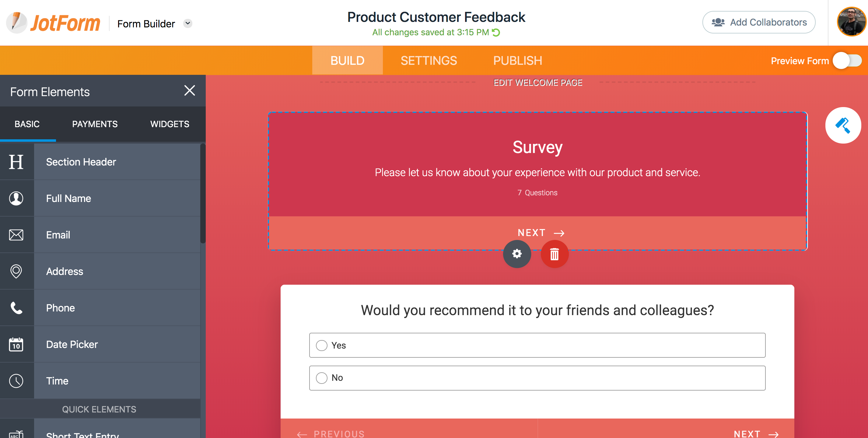The width and height of the screenshot is (868, 438).
Task: Select the No radio button
Action: [x=321, y=378]
